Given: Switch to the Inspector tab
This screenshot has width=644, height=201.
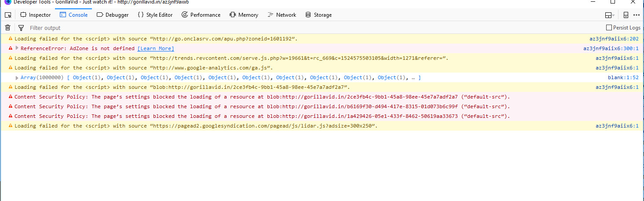Looking at the screenshot, I should (36, 15).
